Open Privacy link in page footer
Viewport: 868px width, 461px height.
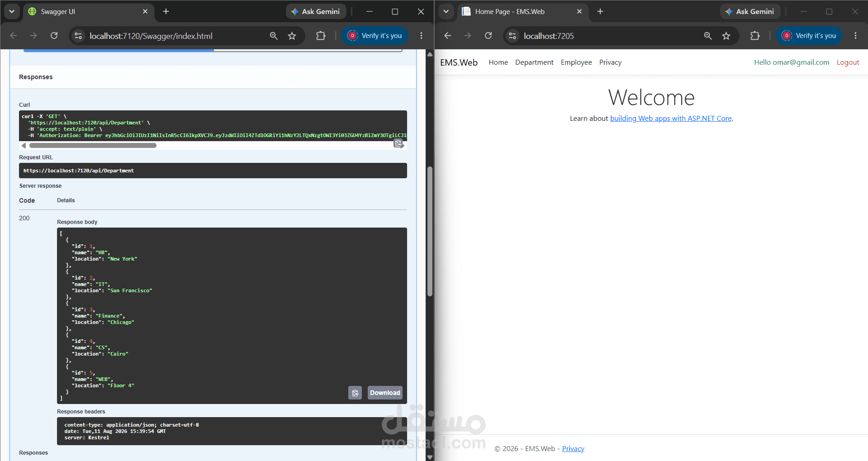(573, 449)
